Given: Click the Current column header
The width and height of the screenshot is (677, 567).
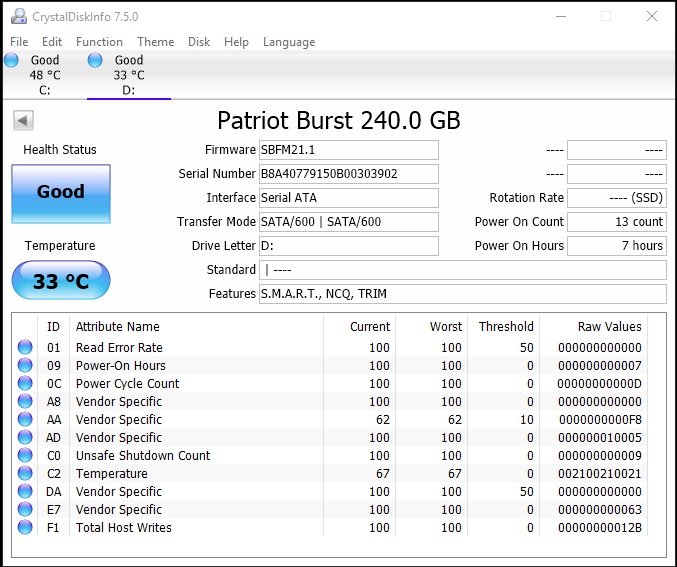Looking at the screenshot, I should 359,326.
